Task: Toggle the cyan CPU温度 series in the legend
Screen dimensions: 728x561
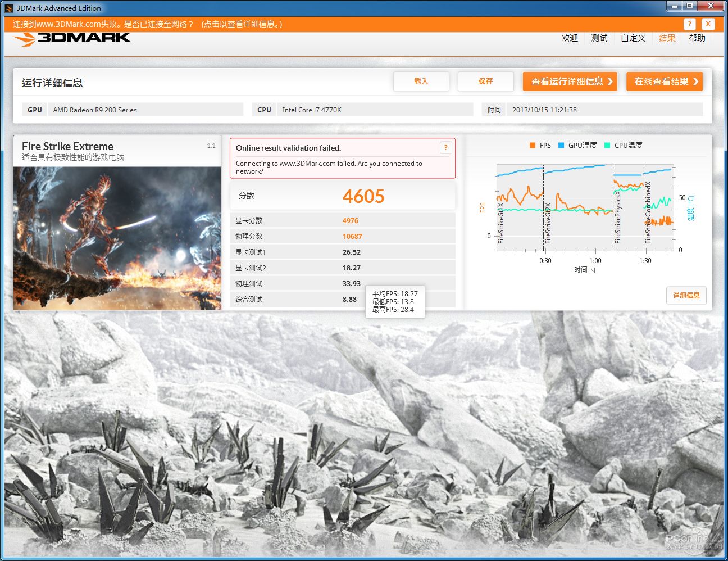Action: [621, 145]
